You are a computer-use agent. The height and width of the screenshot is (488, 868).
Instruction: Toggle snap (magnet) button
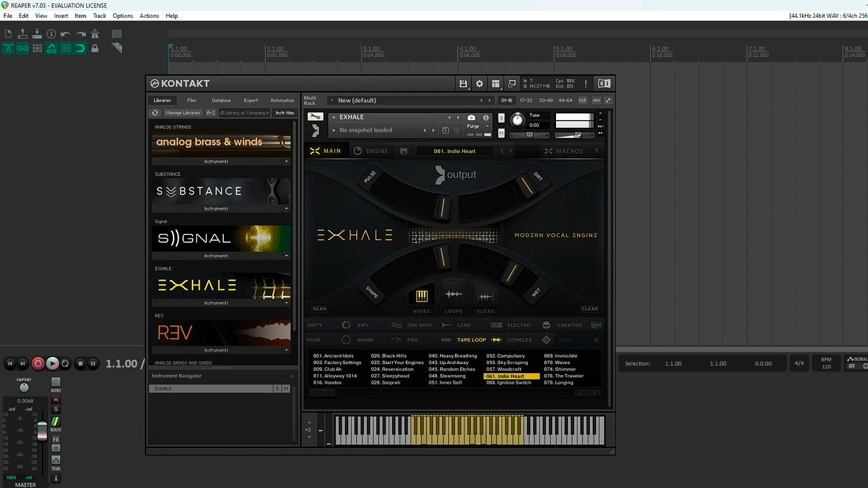81,48
